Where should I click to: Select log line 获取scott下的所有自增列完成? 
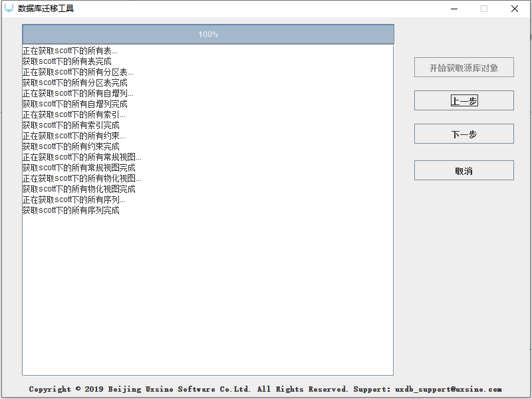point(75,104)
